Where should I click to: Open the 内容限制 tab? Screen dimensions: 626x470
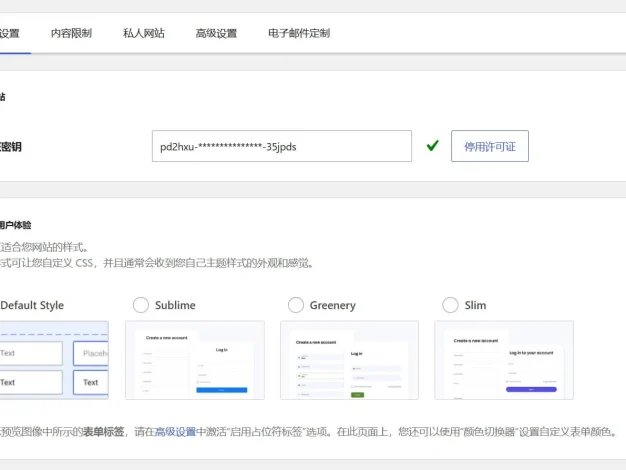coord(71,33)
